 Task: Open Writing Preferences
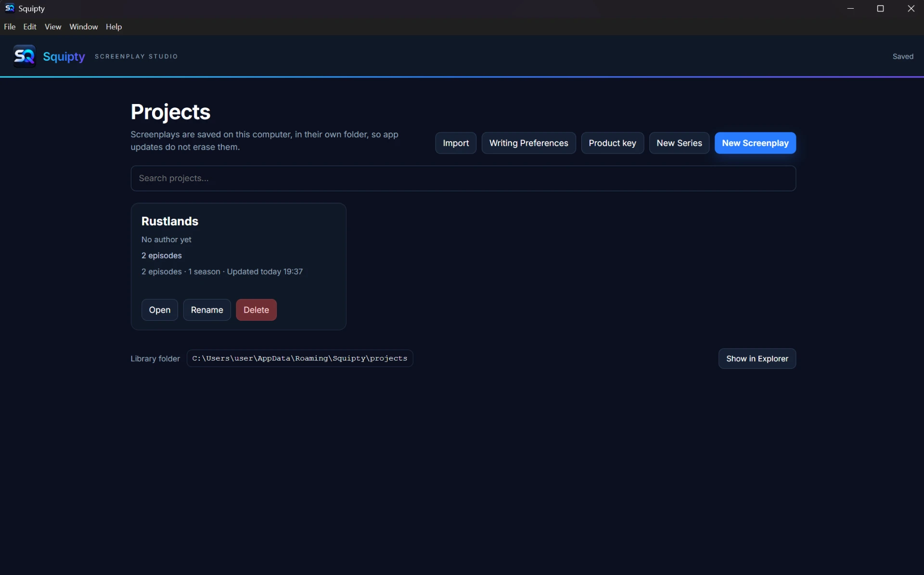(x=528, y=143)
